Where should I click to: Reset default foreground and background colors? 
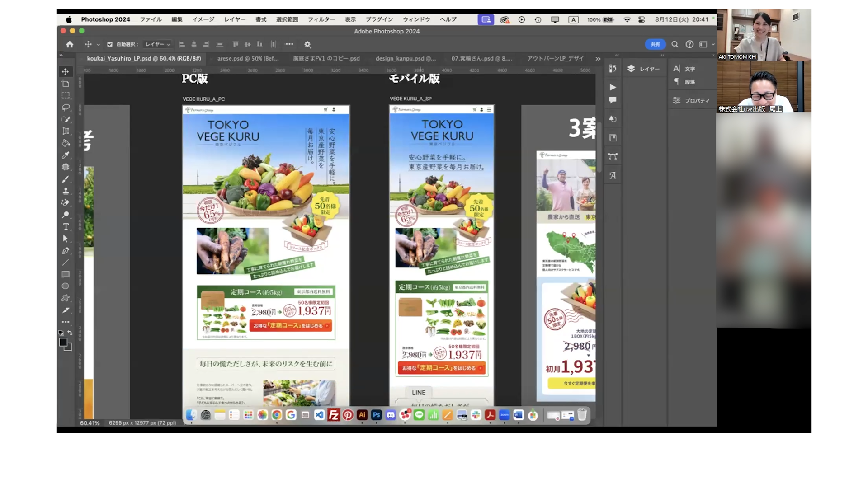coord(61,333)
